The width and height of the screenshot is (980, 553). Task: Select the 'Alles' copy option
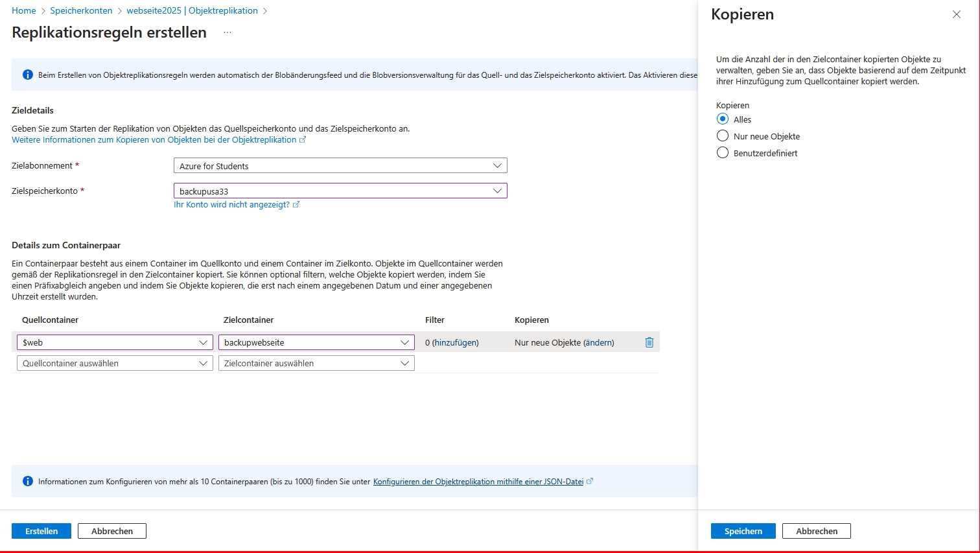(x=723, y=119)
